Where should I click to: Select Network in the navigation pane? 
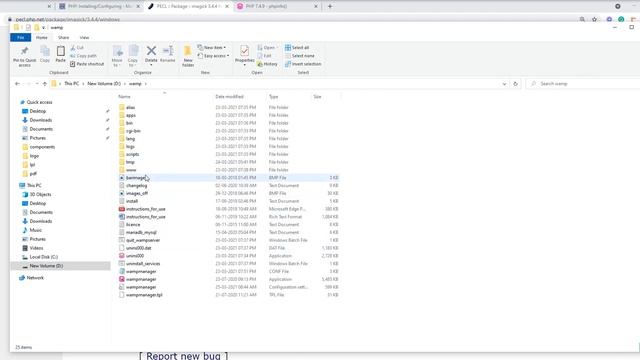click(35, 278)
